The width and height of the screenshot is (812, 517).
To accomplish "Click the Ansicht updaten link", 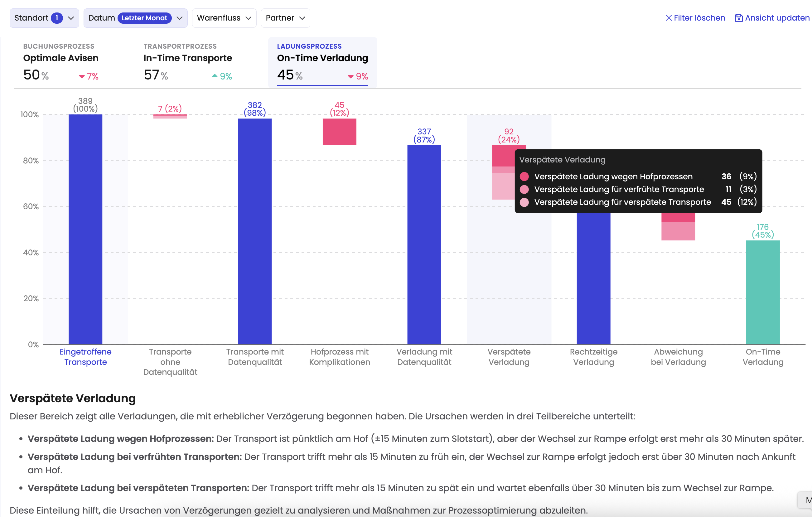I will point(777,18).
